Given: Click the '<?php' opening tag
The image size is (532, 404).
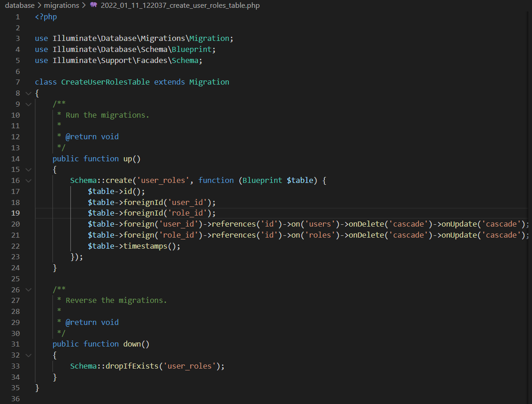Looking at the screenshot, I should coord(46,17).
